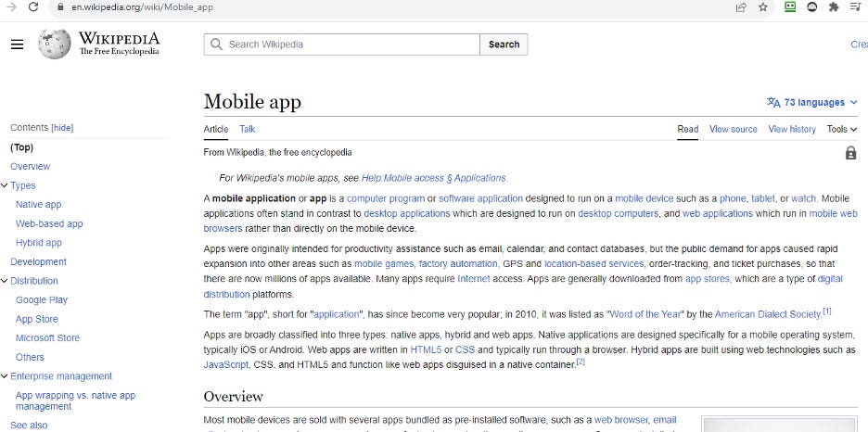868x432 pixels.
Task: Go forward with the browser arrow
Action: [x=10, y=7]
